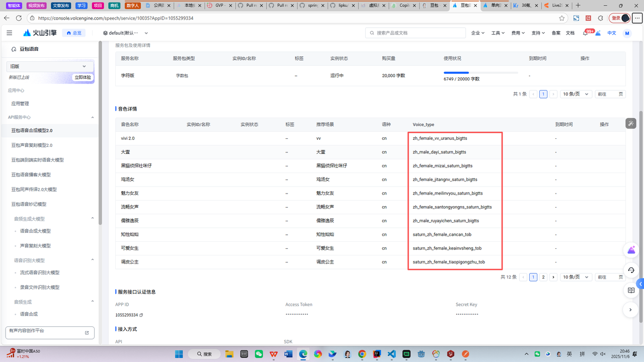Click the hamburger menu icon in header
This screenshot has height=362, width=644.
(9, 33)
